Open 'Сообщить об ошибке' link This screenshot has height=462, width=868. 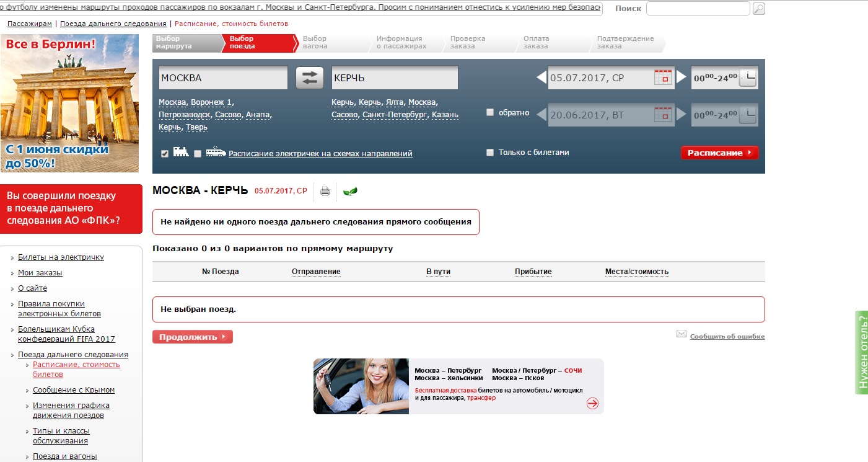coord(727,337)
